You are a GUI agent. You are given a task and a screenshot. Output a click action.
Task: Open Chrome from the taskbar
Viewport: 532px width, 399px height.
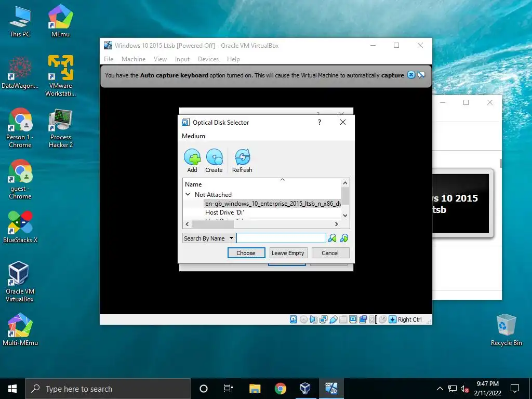click(280, 389)
